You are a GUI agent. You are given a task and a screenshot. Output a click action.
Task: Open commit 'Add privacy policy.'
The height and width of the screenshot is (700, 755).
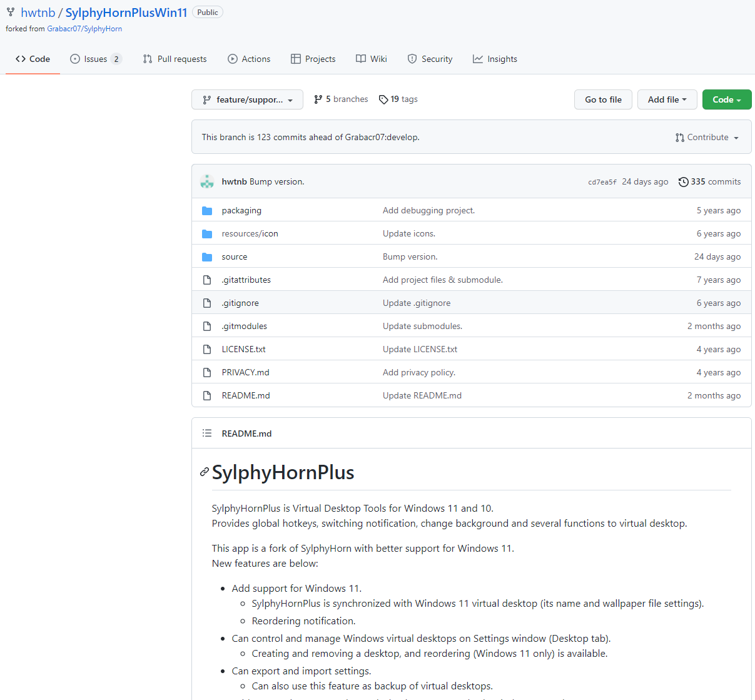pos(419,372)
